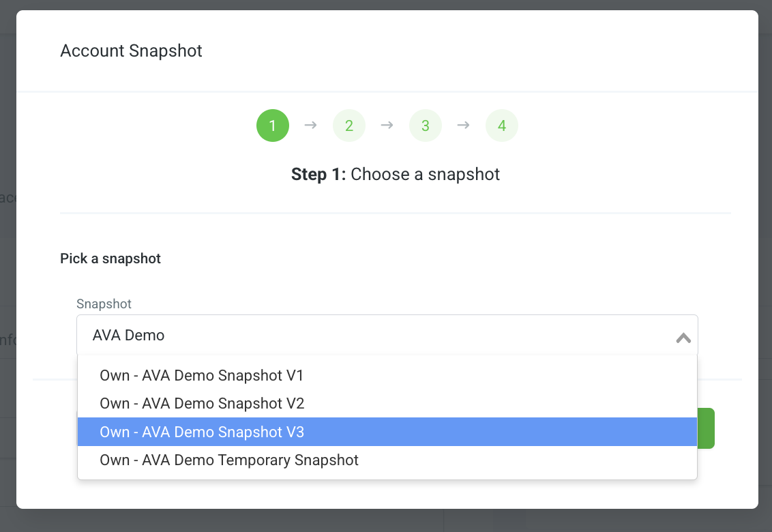This screenshot has width=772, height=532.
Task: Go to step 3 circle
Action: 426,125
